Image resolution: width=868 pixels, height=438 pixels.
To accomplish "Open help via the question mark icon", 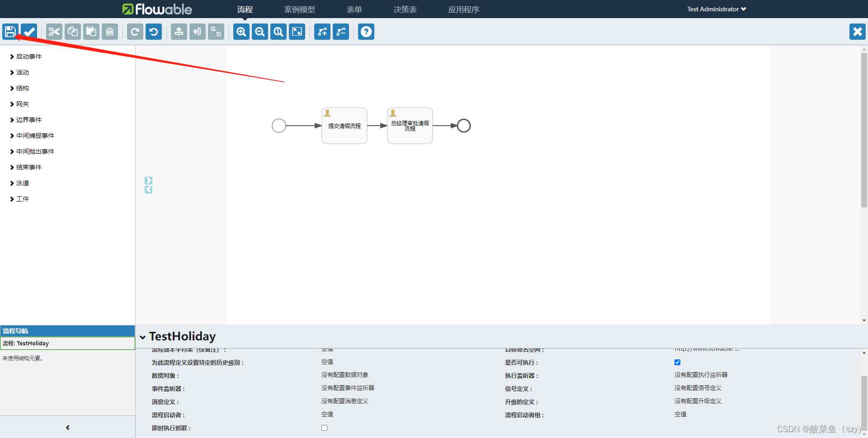I will point(366,32).
